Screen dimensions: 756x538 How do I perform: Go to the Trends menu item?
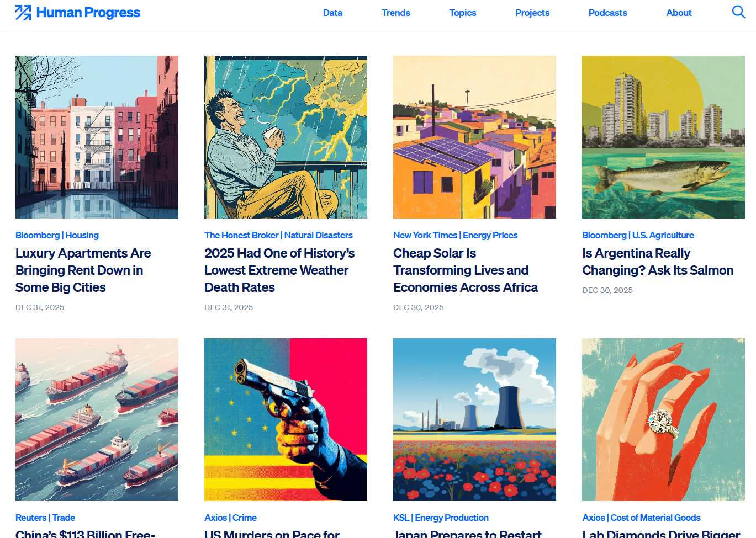coord(395,13)
